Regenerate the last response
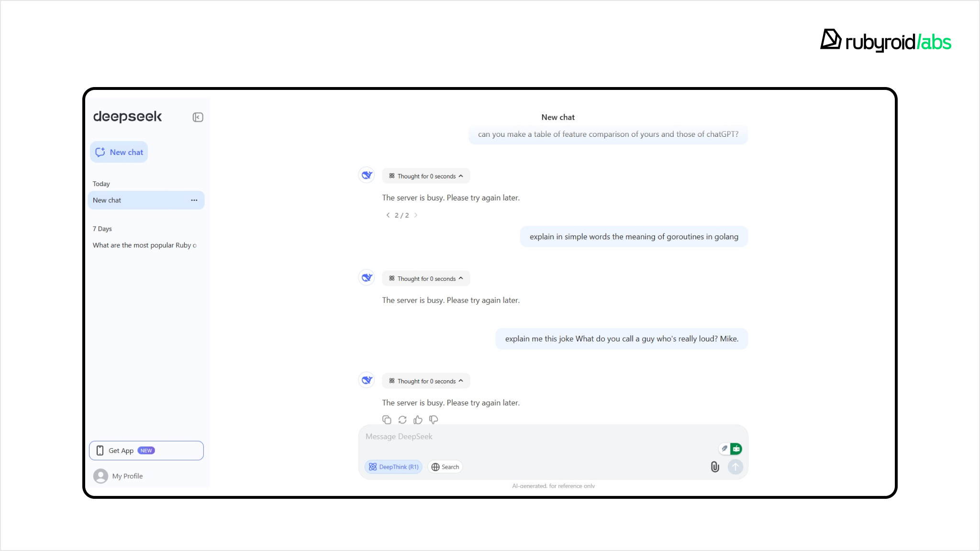 click(402, 419)
